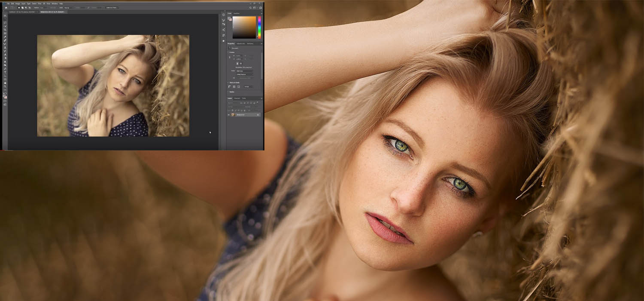Open the Style dropdown in options bar
644x301 pixels.
point(70,8)
